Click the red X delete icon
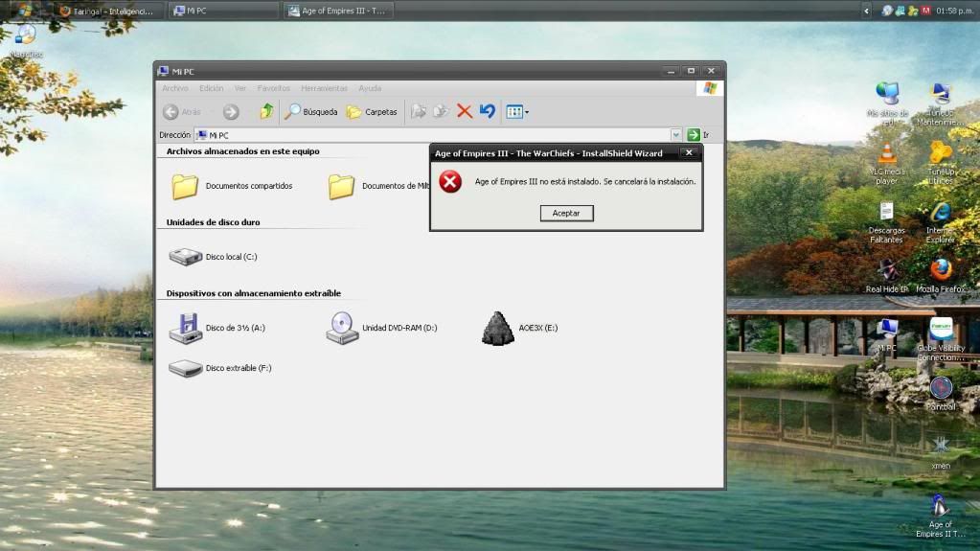The image size is (980, 551). 464,111
